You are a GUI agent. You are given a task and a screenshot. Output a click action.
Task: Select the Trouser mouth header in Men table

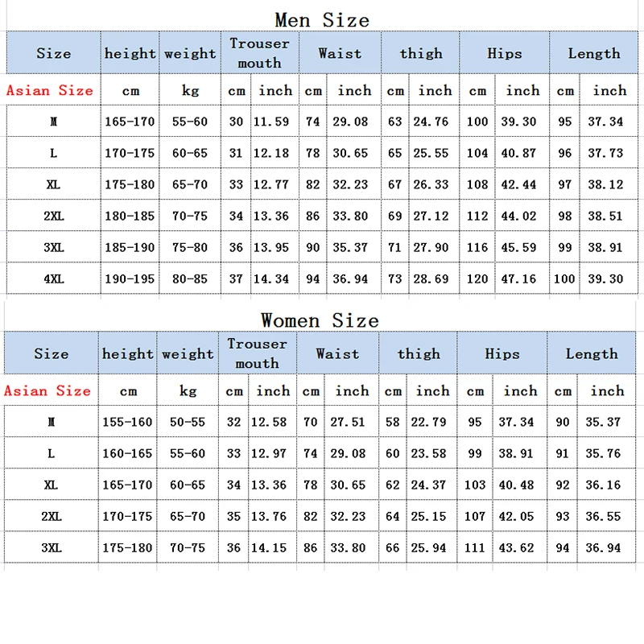coord(259,53)
